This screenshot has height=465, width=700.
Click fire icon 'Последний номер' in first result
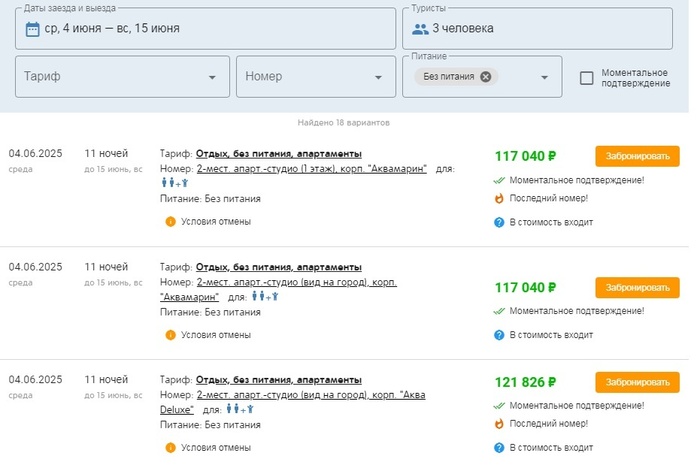coord(499,198)
